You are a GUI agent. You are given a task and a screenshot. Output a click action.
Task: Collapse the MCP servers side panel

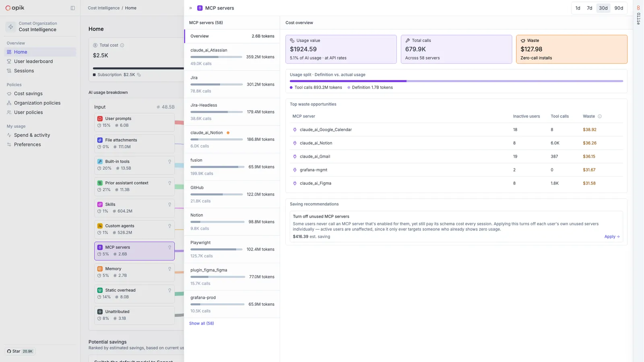[x=191, y=8]
